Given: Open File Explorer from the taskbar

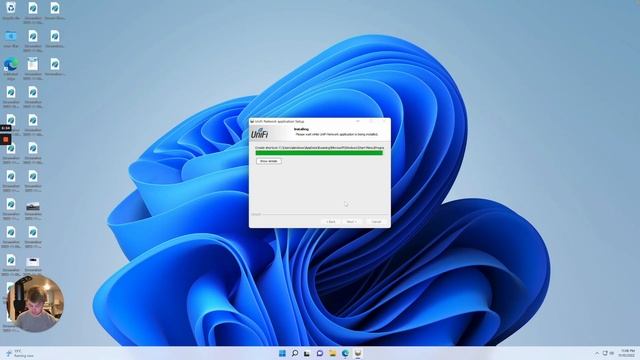Looking at the screenshot, I should (x=332, y=353).
